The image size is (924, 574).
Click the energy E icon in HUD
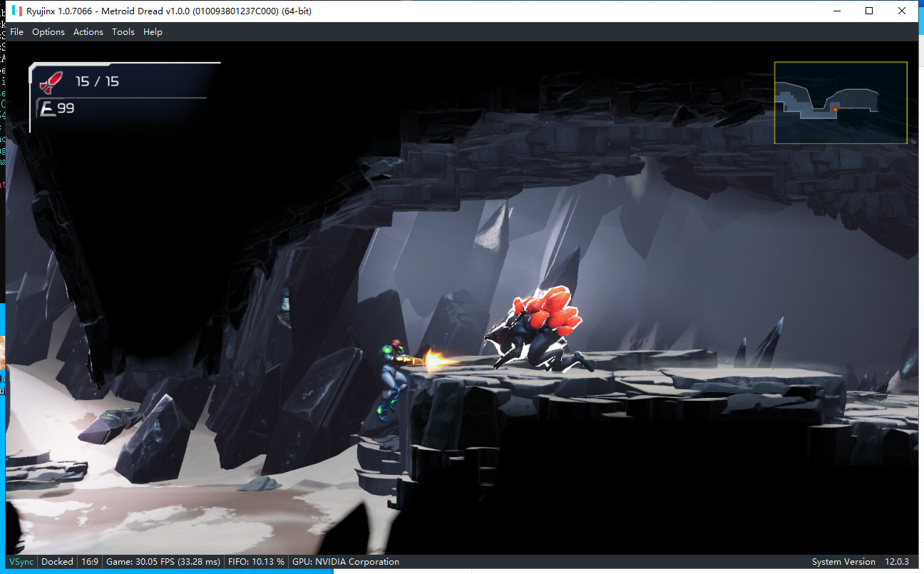click(x=48, y=108)
